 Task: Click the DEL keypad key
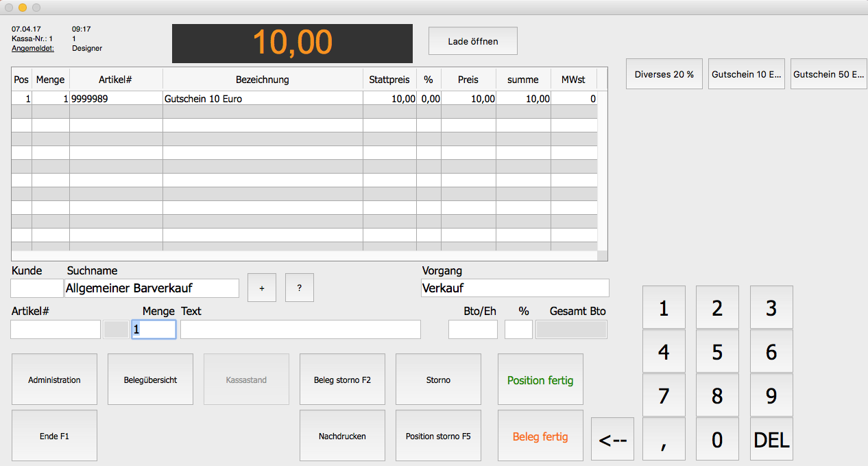pos(771,439)
